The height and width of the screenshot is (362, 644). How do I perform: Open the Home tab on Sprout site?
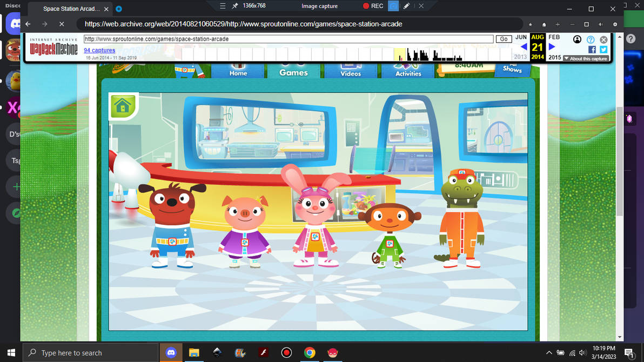pyautogui.click(x=238, y=71)
